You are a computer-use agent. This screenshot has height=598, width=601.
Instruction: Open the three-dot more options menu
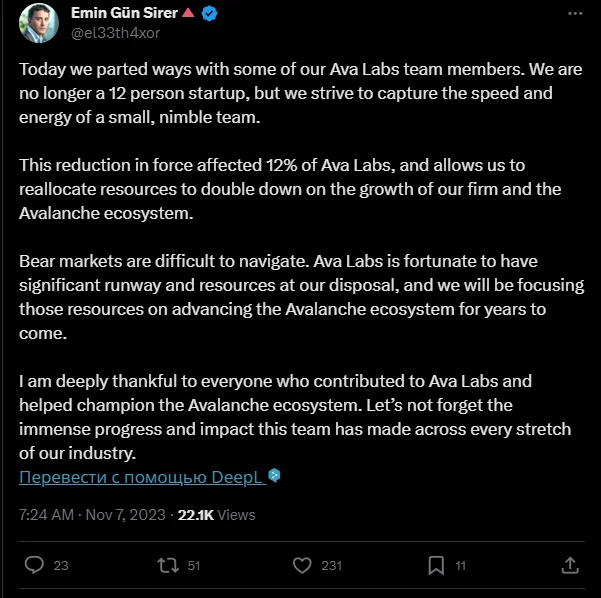click(575, 13)
